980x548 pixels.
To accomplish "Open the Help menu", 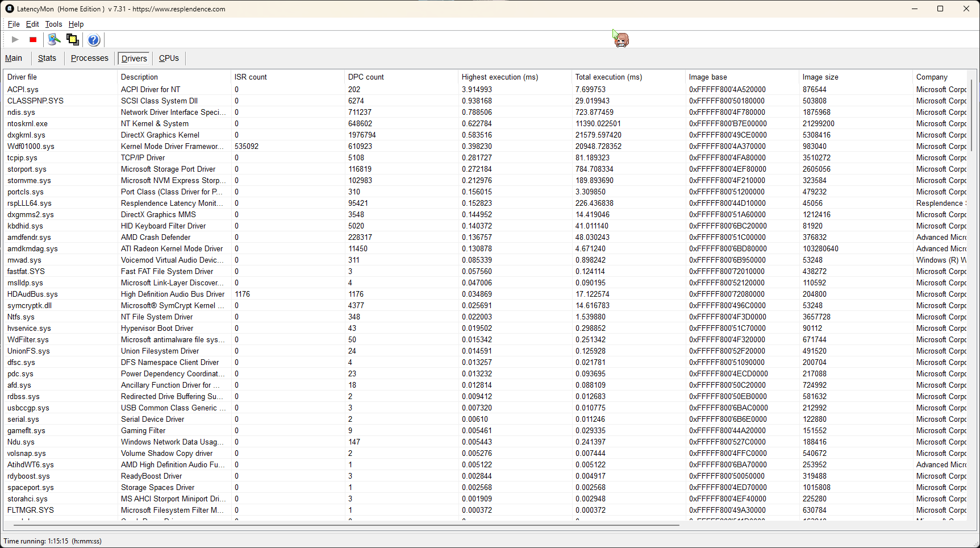I will pos(76,24).
